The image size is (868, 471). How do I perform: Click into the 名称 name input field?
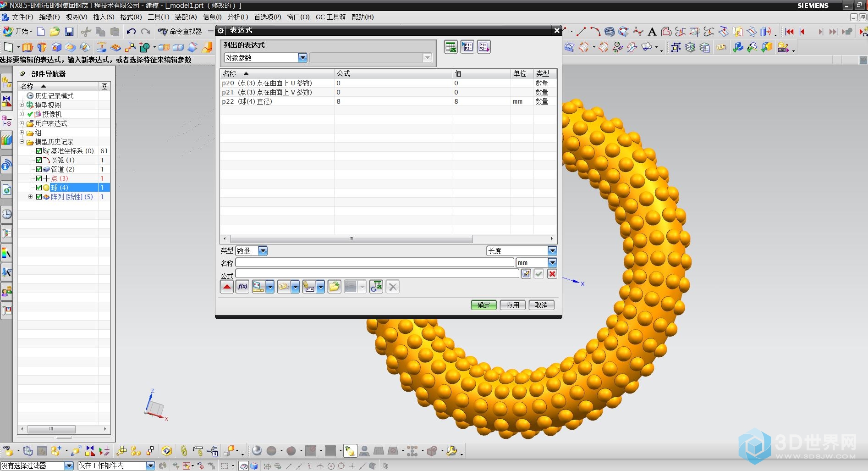coord(374,263)
